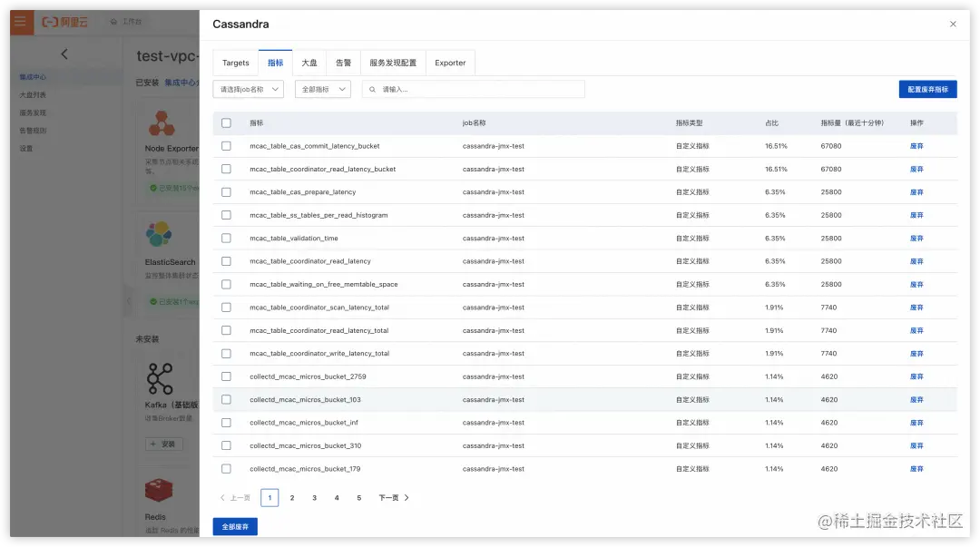The image size is (980, 547).
Task: Click 废弃 for collectd_mcac_micros_bucket_103
Action: [916, 399]
